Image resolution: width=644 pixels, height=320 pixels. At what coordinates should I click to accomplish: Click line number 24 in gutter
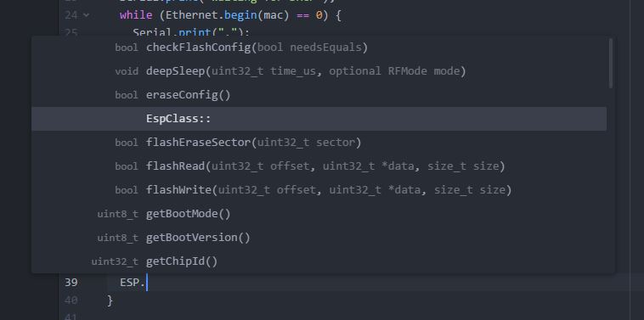(x=71, y=15)
